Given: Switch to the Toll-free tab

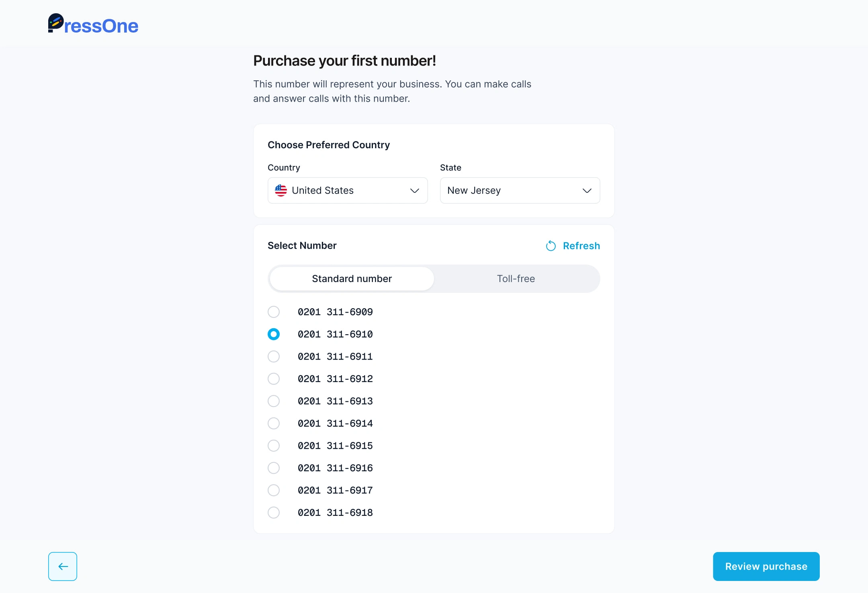Looking at the screenshot, I should click(516, 278).
